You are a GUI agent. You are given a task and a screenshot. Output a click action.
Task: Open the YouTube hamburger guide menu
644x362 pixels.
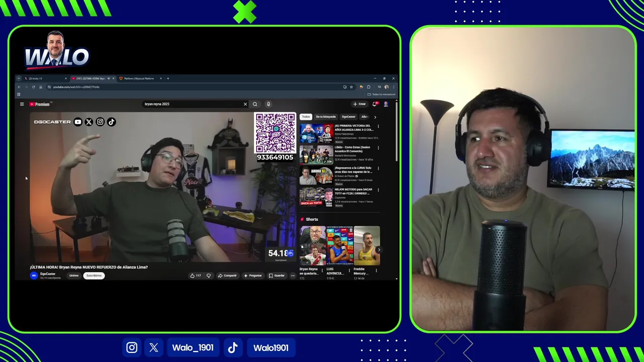point(22,104)
